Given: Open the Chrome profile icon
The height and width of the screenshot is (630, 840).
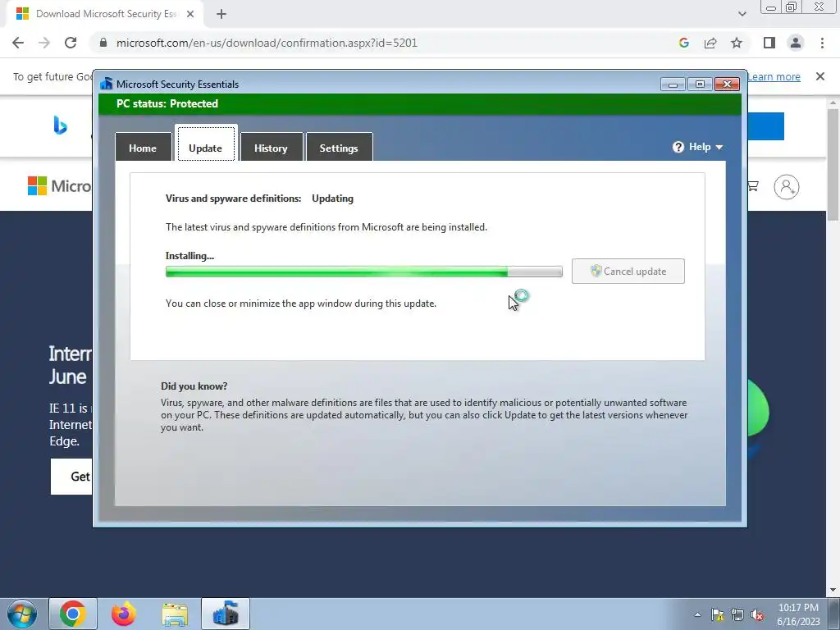Looking at the screenshot, I should click(796, 43).
